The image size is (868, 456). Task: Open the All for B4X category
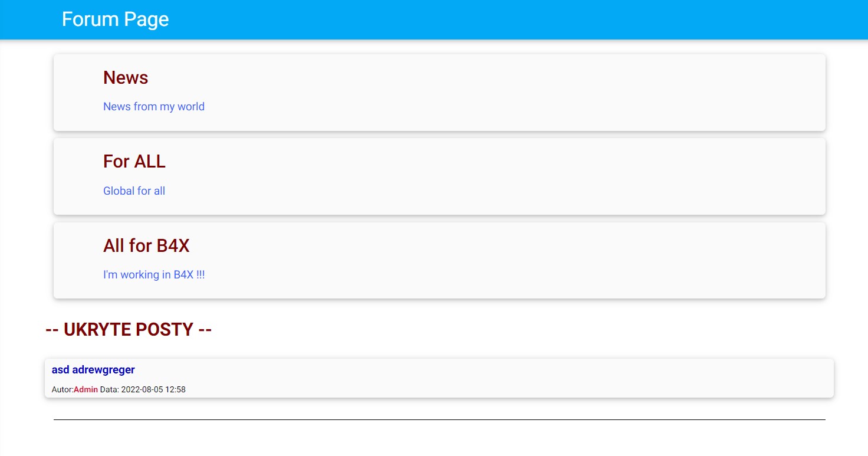(x=146, y=245)
